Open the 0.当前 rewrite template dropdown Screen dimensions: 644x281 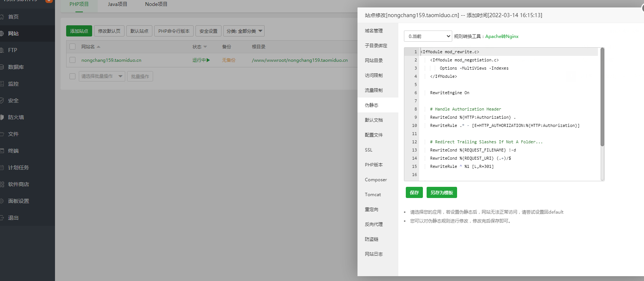[428, 36]
